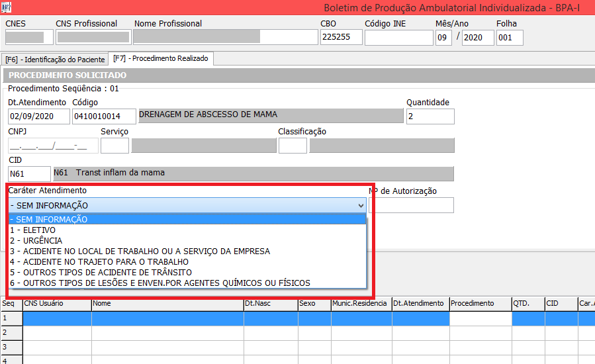The height and width of the screenshot is (364, 595).
Task: Focus the Código INE input box
Action: (x=397, y=38)
